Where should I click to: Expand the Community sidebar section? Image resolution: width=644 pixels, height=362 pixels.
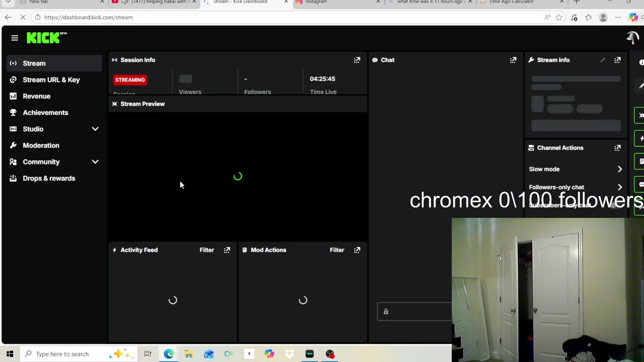point(95,162)
